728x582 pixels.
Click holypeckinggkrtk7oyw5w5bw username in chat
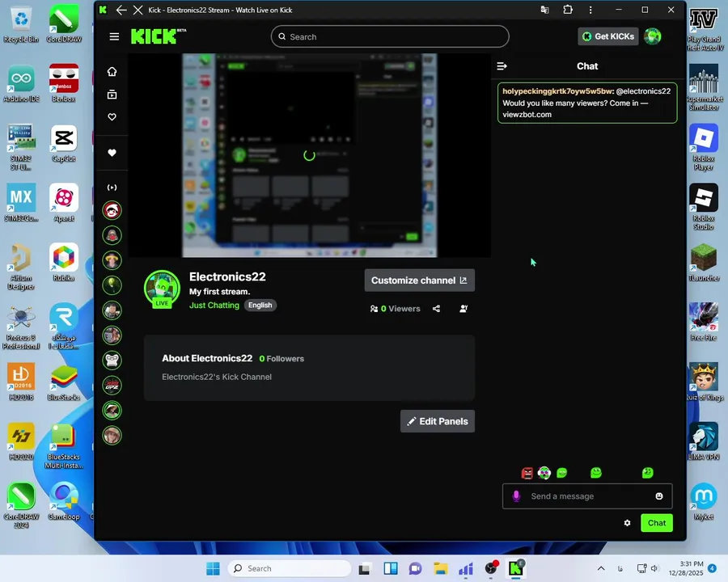[x=558, y=91]
